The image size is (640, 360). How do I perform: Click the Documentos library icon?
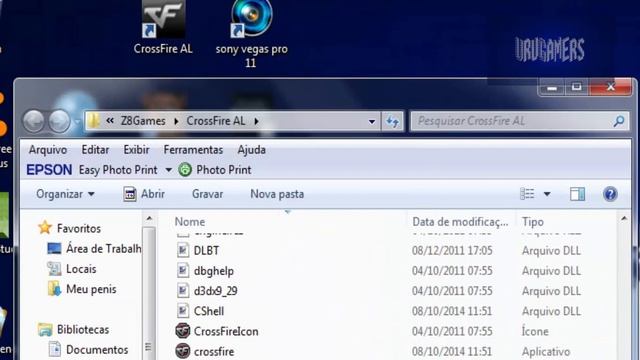[54, 349]
